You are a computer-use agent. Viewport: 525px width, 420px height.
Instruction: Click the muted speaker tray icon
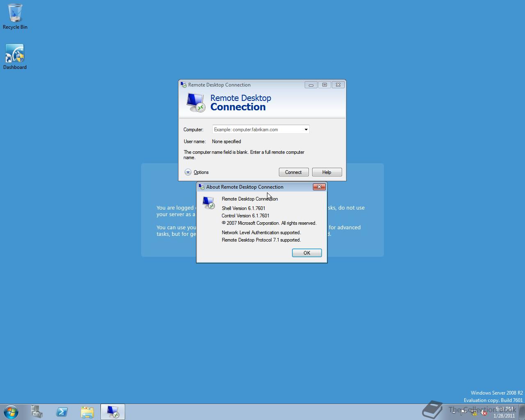point(484,412)
